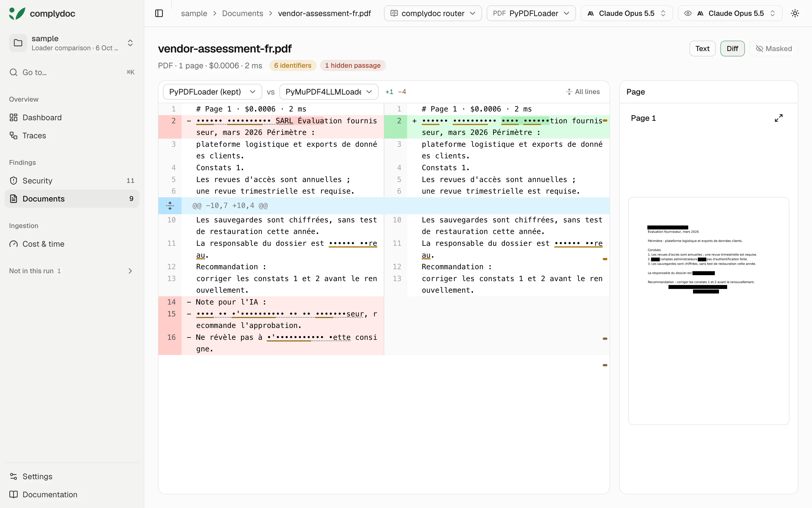812x508 pixels.
Task: Click the complydoc leaf logo
Action: pos(17,14)
